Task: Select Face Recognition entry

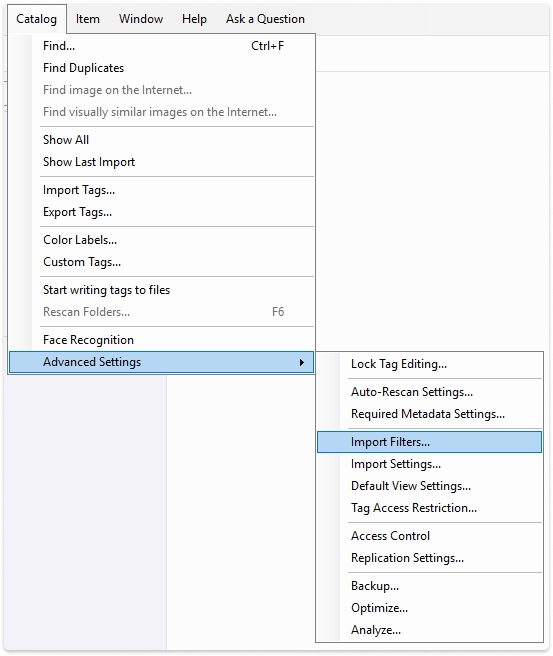Action: click(x=161, y=340)
